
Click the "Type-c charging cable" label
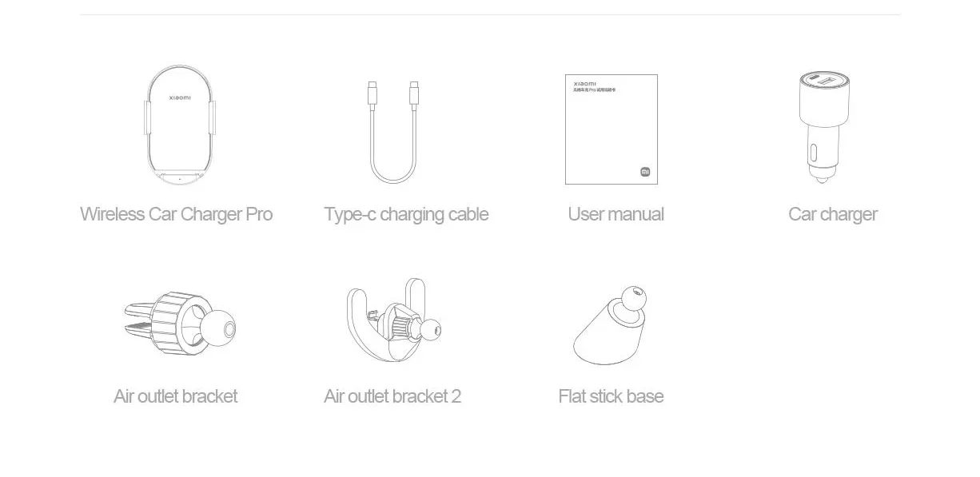406,214
